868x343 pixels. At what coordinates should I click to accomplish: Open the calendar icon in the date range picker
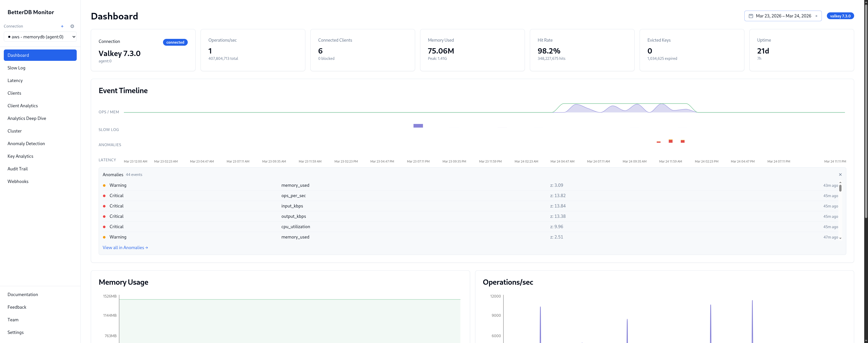tap(751, 15)
